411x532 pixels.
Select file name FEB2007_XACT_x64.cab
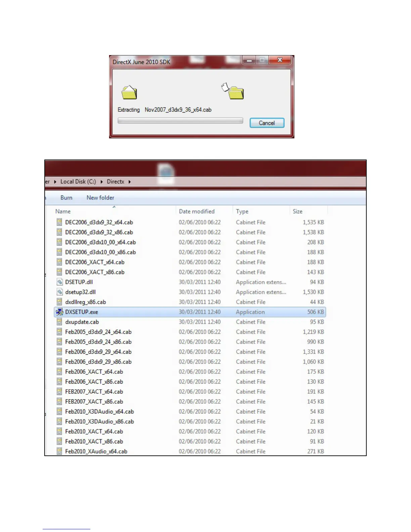(x=94, y=392)
